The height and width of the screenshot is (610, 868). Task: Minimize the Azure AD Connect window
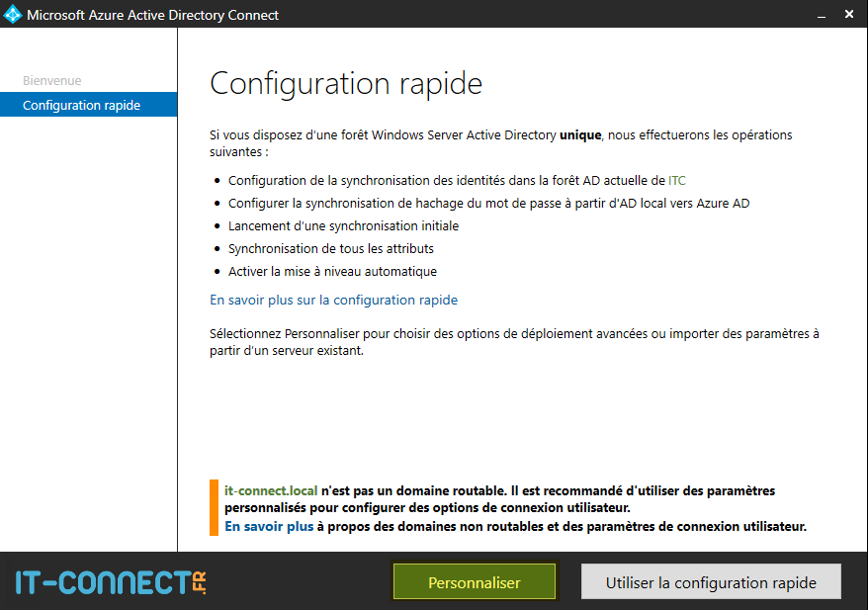click(820, 14)
